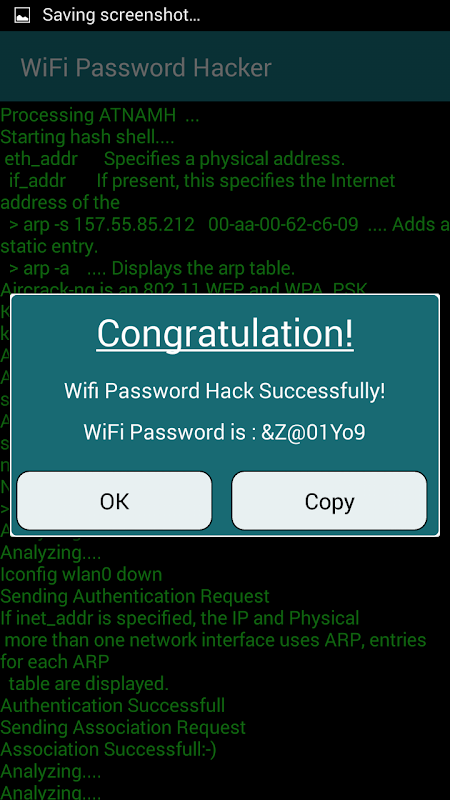The image size is (450, 800).
Task: Tap the Copy button
Action: [x=329, y=501]
